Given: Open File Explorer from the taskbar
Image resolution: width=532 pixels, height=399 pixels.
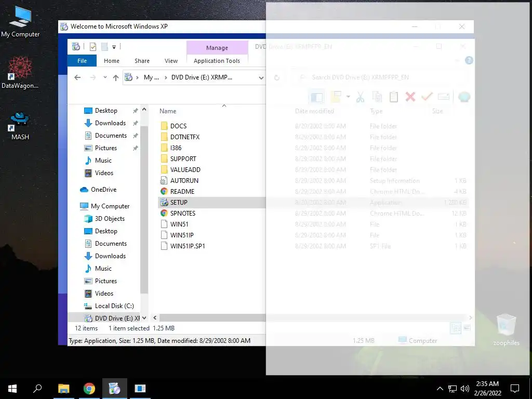Looking at the screenshot, I should tap(63, 389).
